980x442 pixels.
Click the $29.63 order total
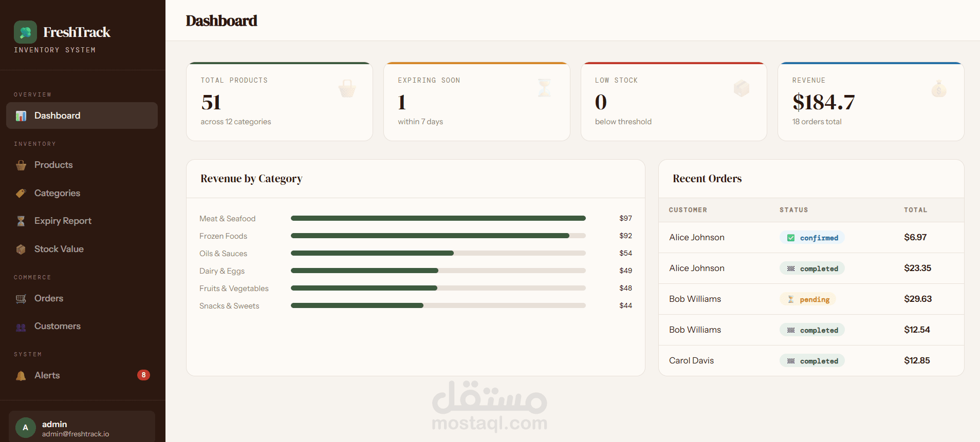coord(918,299)
